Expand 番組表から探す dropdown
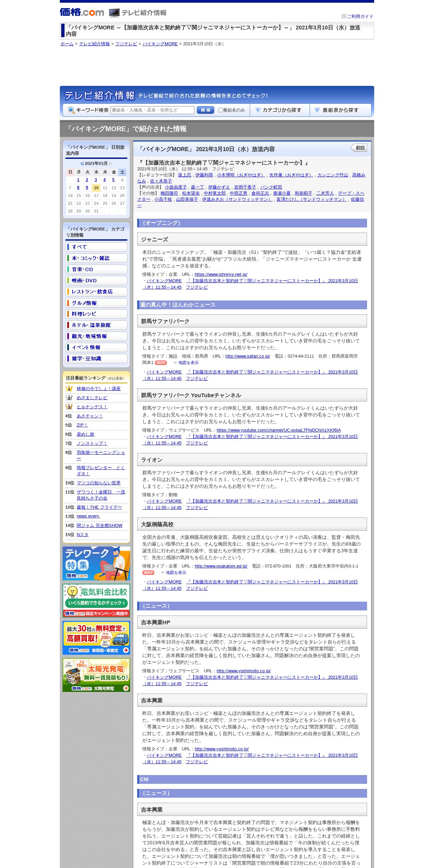Image resolution: width=434 pixels, height=868 pixels. 340,110
